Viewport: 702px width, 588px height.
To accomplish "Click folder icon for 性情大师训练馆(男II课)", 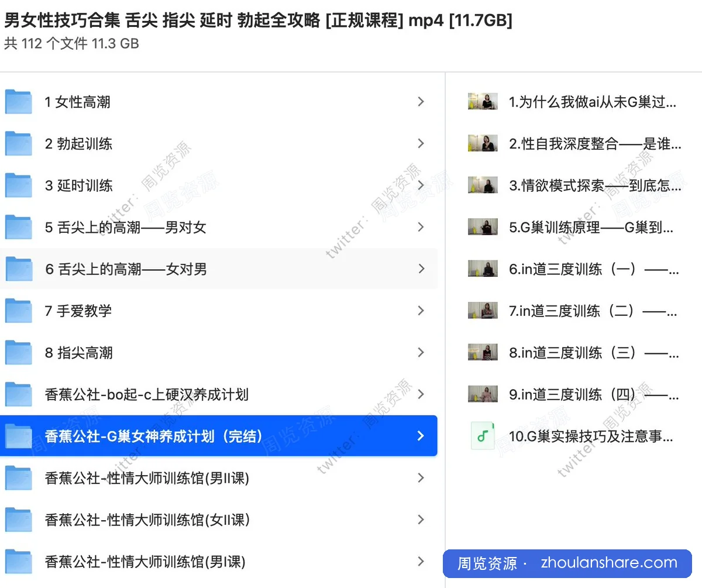I will (x=18, y=478).
